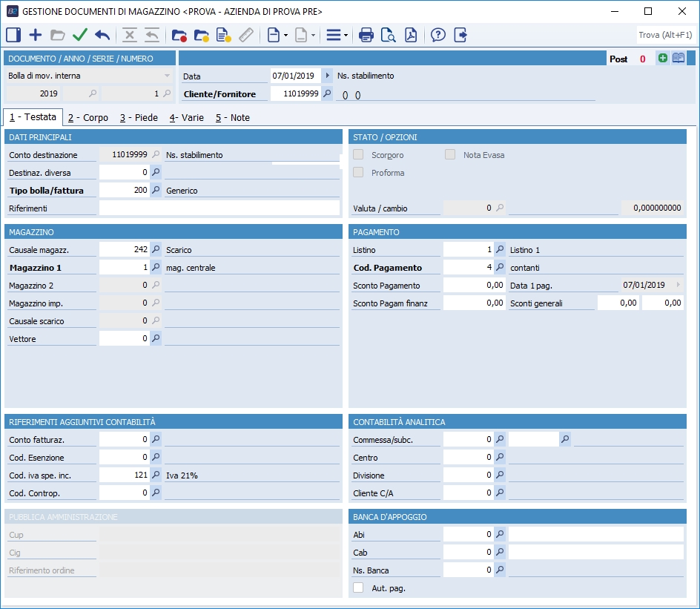Viewport: 700px width, 609px height.
Task: Enable the Aut. pag. checkbox
Action: (x=359, y=587)
